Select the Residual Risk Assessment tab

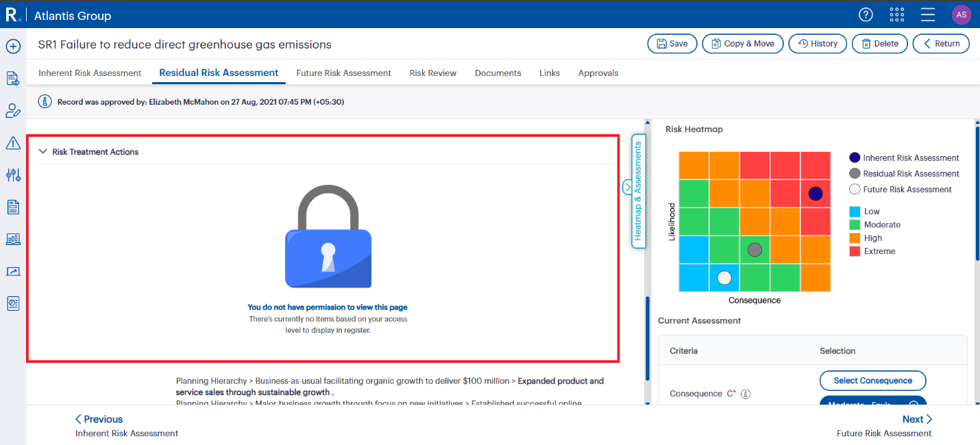tap(219, 73)
